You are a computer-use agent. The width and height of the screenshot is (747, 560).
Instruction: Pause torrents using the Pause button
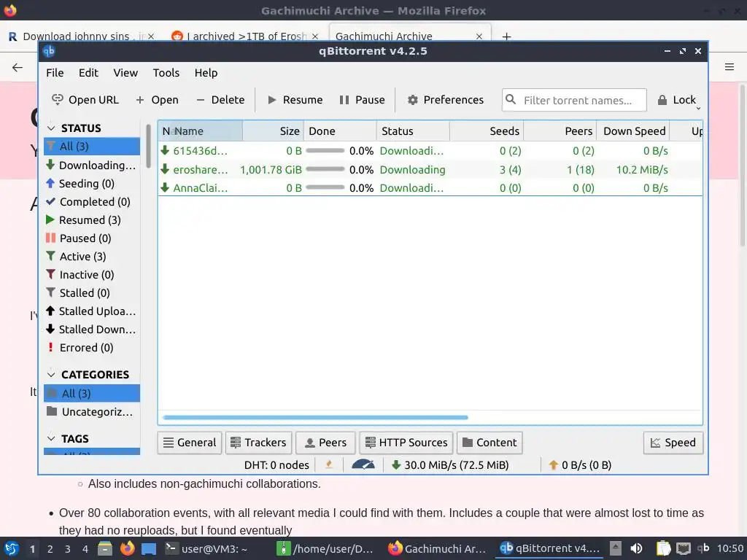click(362, 100)
